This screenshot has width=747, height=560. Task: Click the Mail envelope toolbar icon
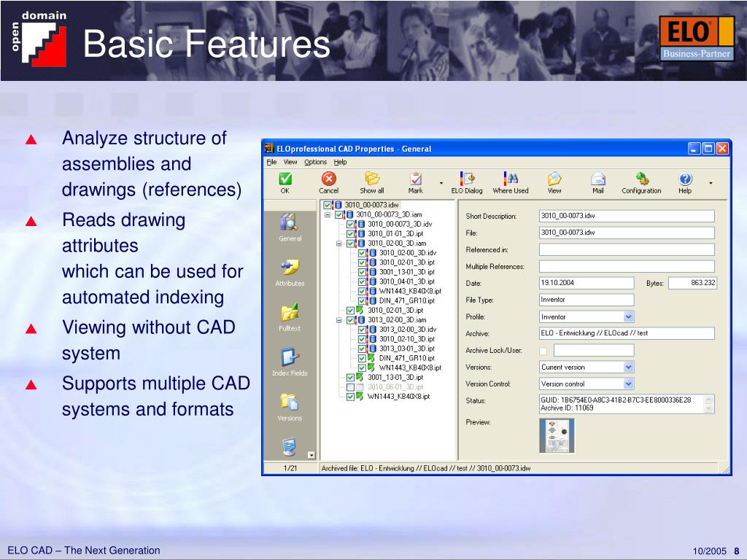tap(598, 179)
